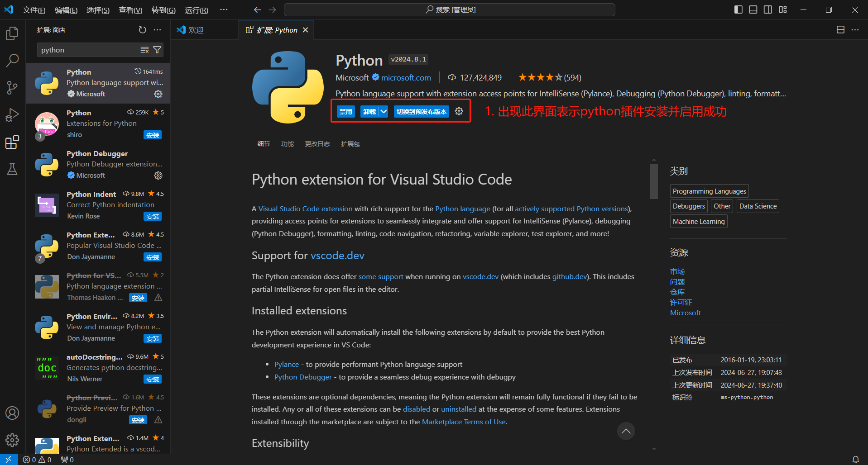Open the 选择(S) menu
The height and width of the screenshot is (465, 868).
(98, 10)
